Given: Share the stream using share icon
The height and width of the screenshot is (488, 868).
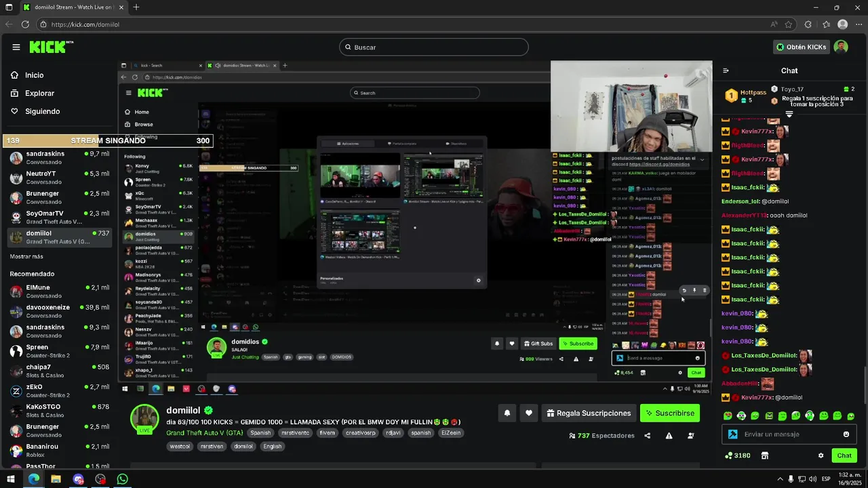Looking at the screenshot, I should (x=647, y=436).
